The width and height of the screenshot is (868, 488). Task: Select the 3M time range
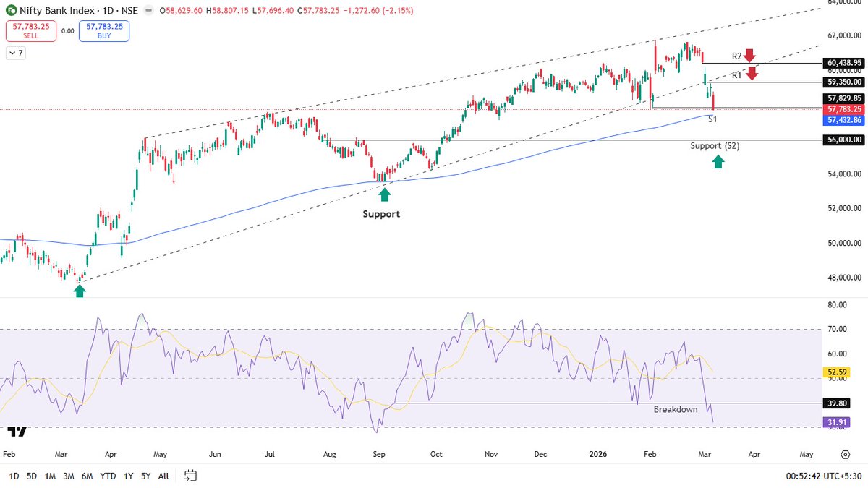click(x=68, y=476)
